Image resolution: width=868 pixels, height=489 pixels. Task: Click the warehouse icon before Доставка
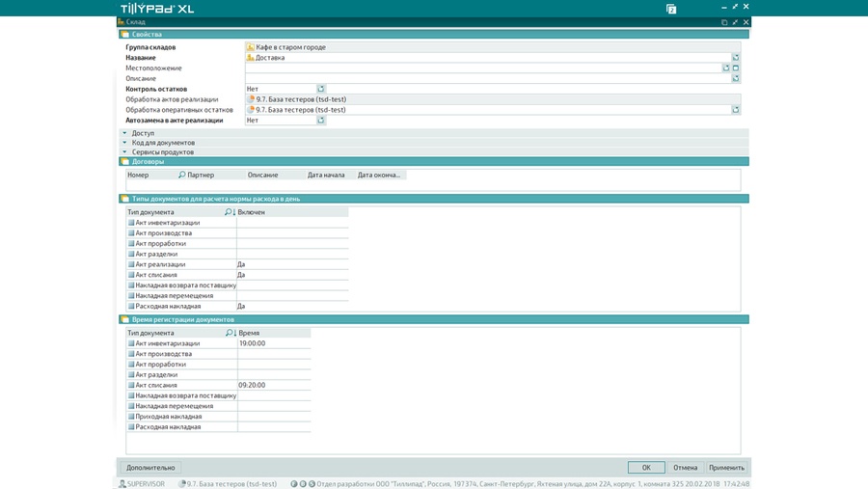pyautogui.click(x=250, y=58)
